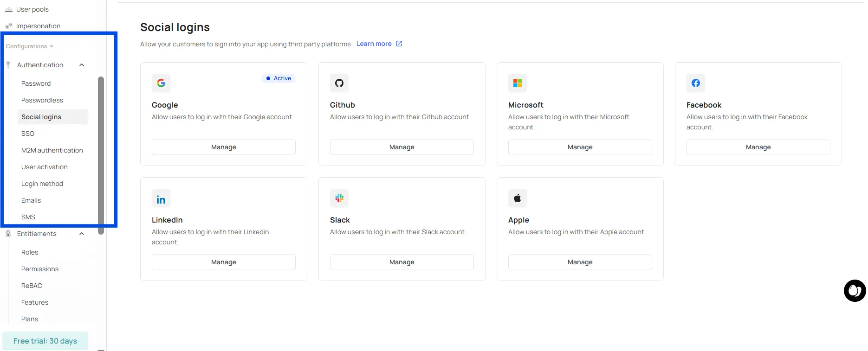
Task: Open Impersonation page
Action: (38, 26)
